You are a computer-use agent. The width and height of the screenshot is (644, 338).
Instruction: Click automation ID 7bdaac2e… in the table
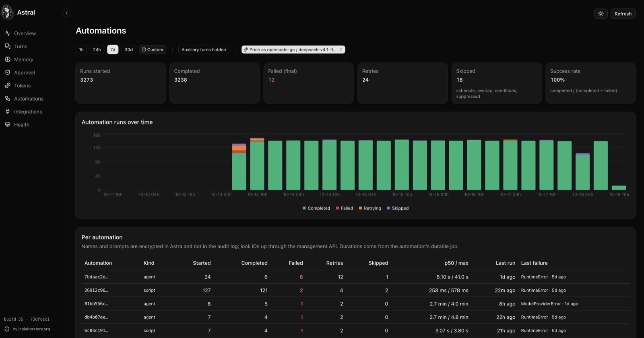pos(96,277)
